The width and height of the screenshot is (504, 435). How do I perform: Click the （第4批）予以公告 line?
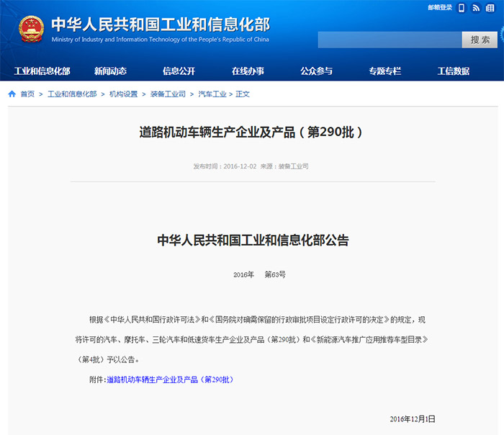point(108,360)
